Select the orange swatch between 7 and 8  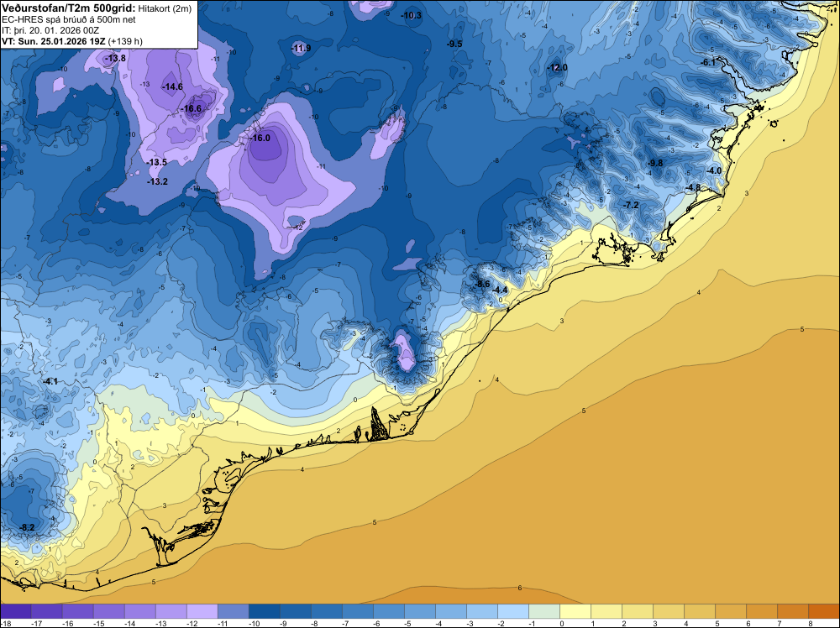[792, 611]
